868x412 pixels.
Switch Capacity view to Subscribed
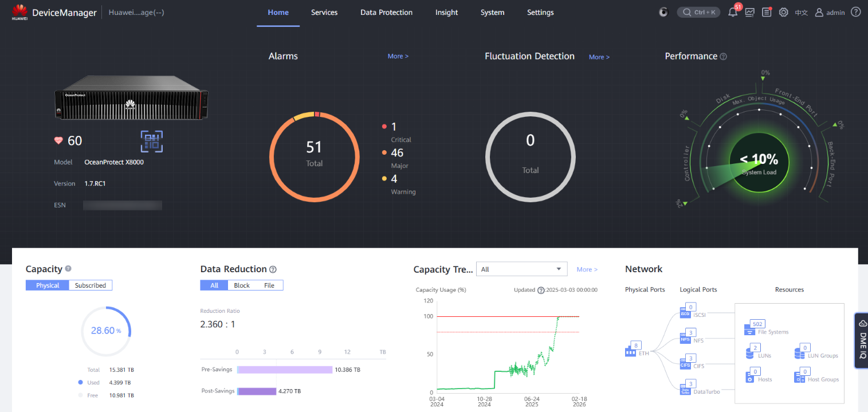tap(91, 285)
